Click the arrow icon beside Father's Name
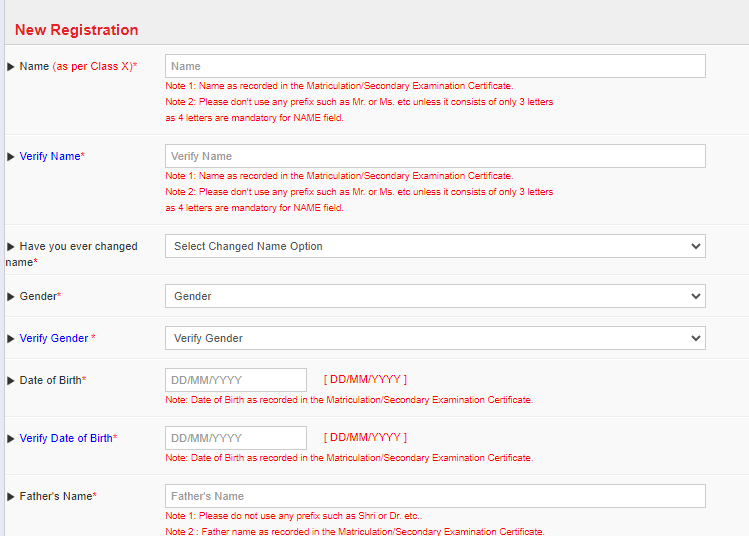 11,497
